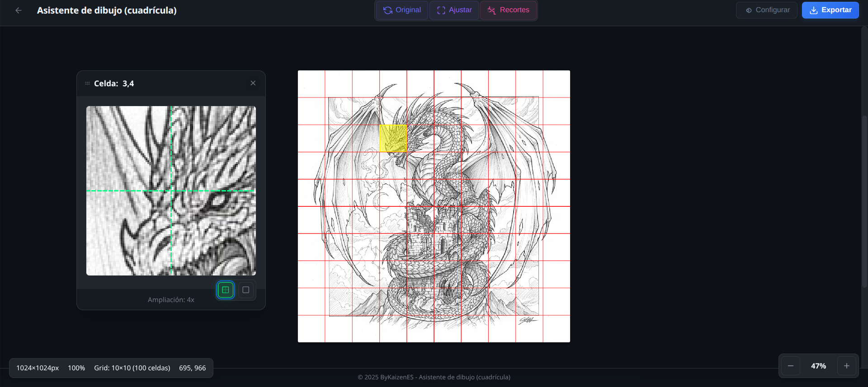This screenshot has height=387, width=868.
Task: Click the Original reset view button
Action: point(402,10)
